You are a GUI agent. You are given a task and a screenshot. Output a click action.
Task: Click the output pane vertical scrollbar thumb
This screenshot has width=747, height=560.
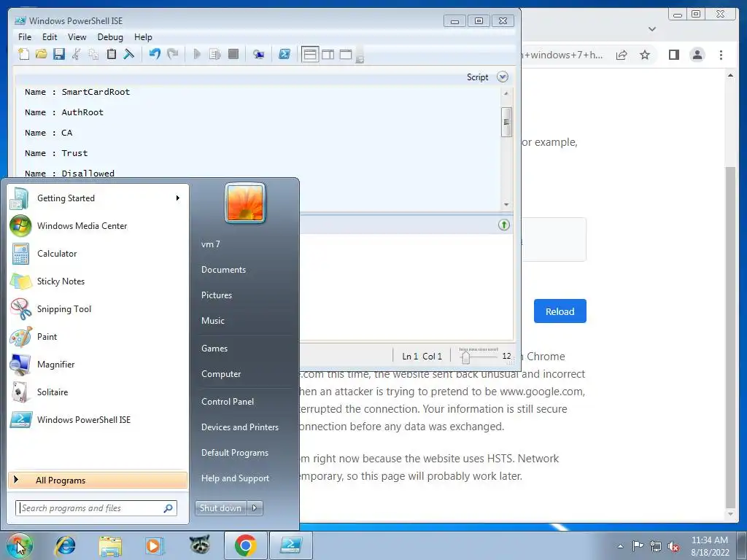pyautogui.click(x=506, y=122)
